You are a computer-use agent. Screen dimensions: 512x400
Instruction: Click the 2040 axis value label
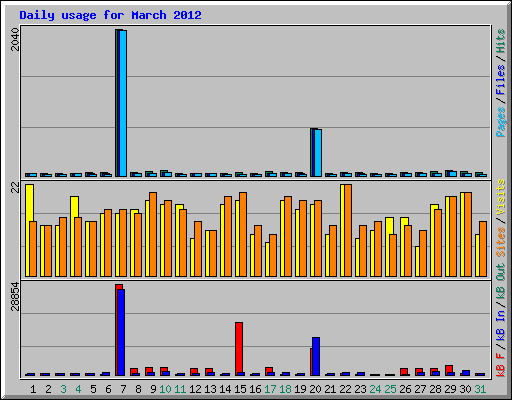coord(15,40)
